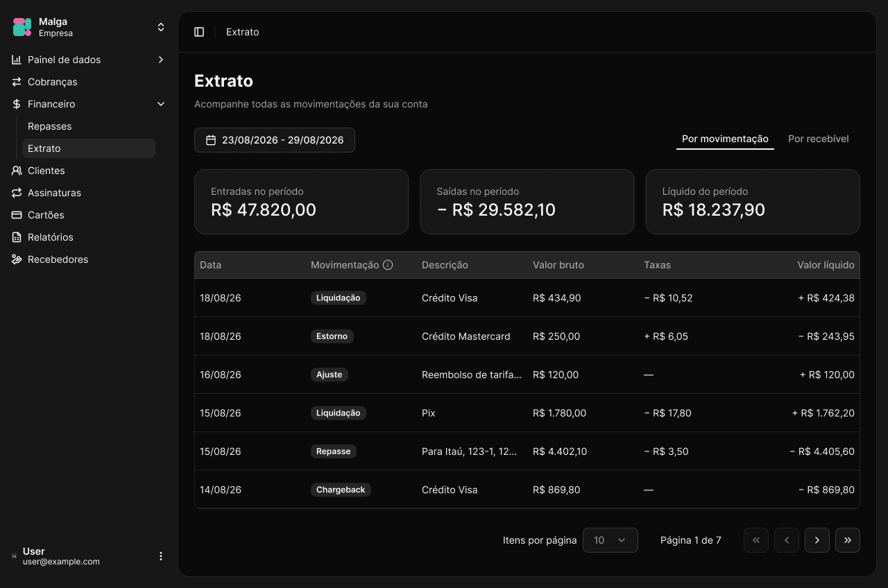
Task: Open the Assinaturas menu item
Action: [x=89, y=193]
